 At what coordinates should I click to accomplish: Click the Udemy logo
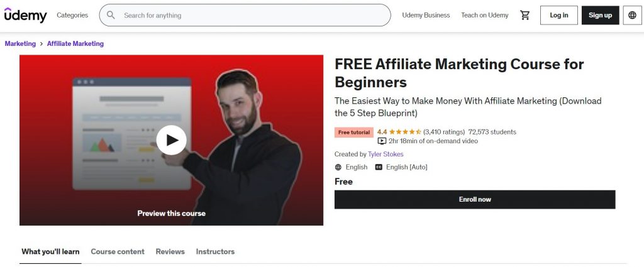coord(25,15)
